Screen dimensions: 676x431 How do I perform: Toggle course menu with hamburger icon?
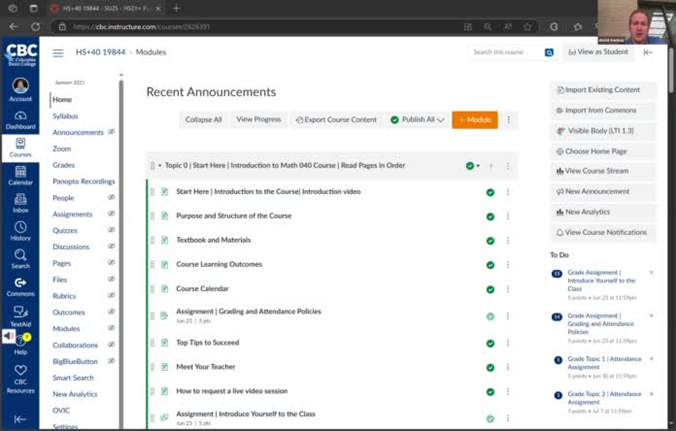click(58, 53)
